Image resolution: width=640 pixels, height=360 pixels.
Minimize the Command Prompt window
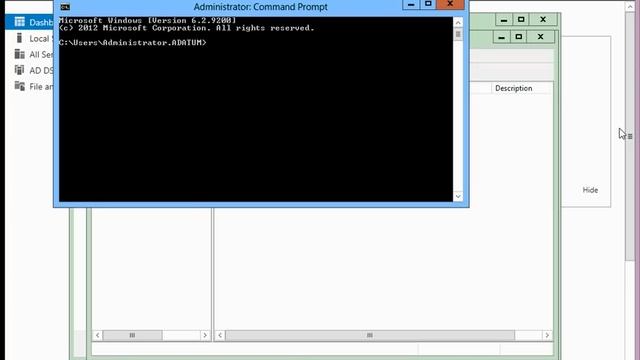(411, 4)
